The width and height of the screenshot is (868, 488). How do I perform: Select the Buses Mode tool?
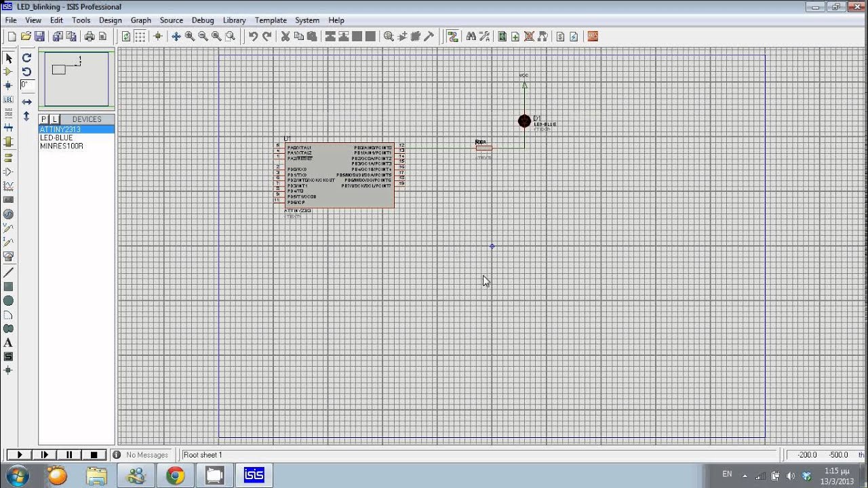[9, 128]
